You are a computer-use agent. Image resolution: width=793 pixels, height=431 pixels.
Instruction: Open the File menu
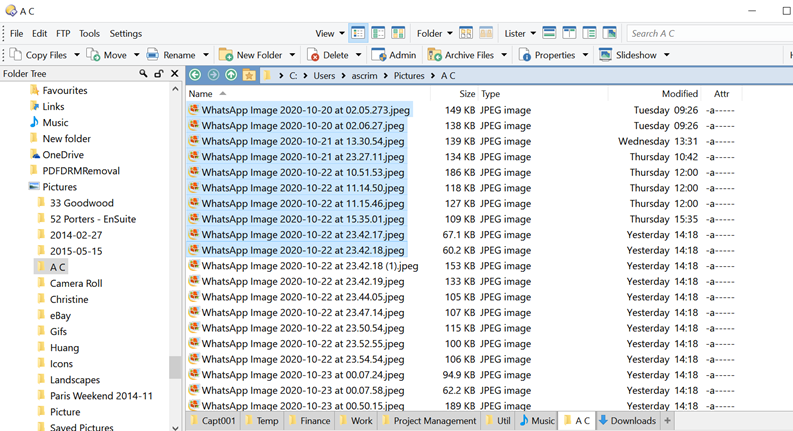pos(17,33)
